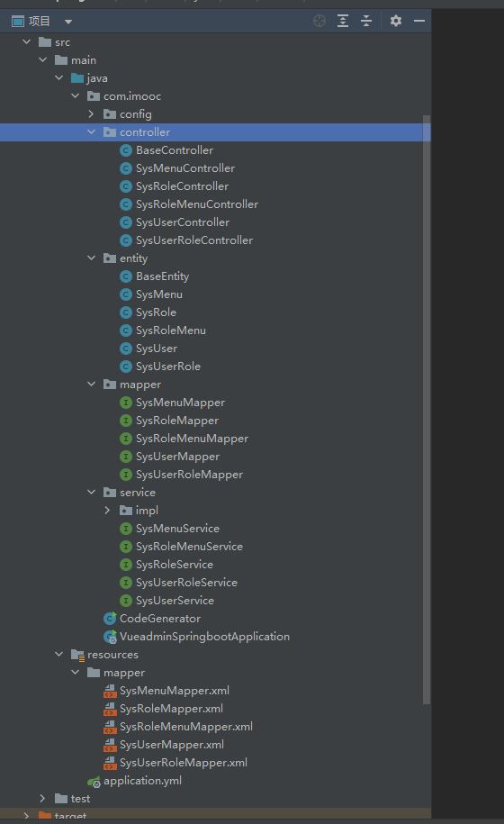The height and width of the screenshot is (824, 504).
Task: Collapse the controller package chevron
Action: point(92,131)
